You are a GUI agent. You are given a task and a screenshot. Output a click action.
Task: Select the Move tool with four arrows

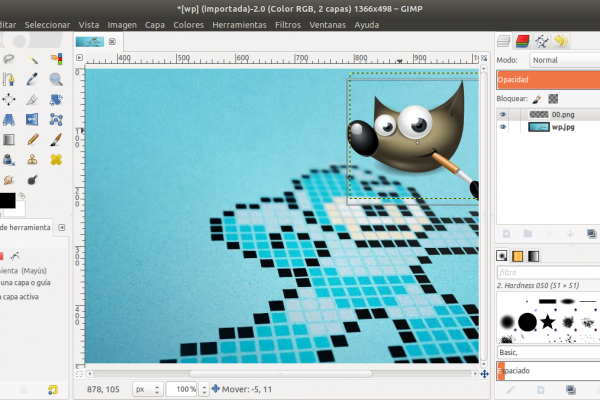8,100
